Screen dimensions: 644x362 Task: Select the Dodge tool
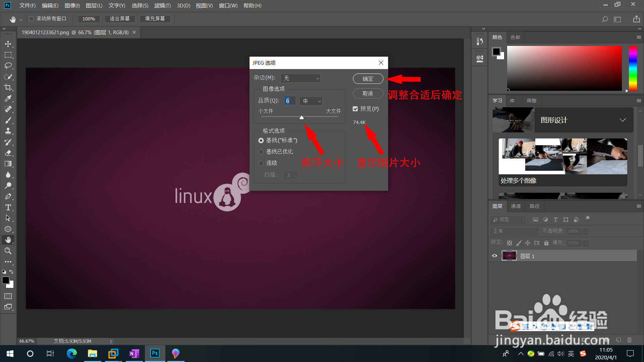coord(8,185)
